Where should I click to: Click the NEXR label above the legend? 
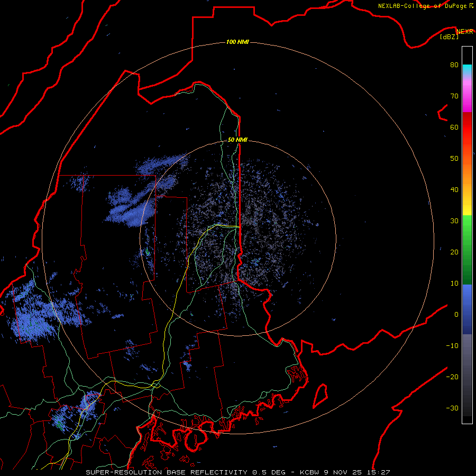[x=465, y=32]
